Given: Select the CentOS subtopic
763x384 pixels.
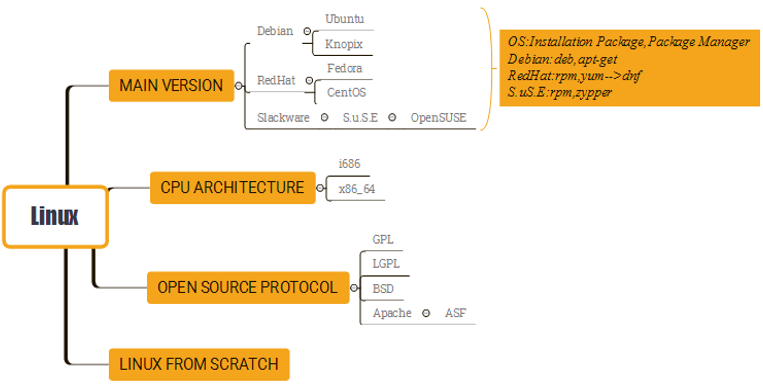Looking at the screenshot, I should point(346,92).
